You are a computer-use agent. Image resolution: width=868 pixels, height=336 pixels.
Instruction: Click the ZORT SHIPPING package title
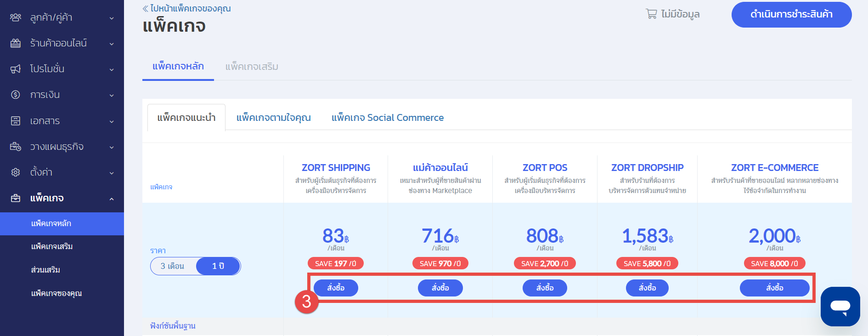tap(336, 168)
